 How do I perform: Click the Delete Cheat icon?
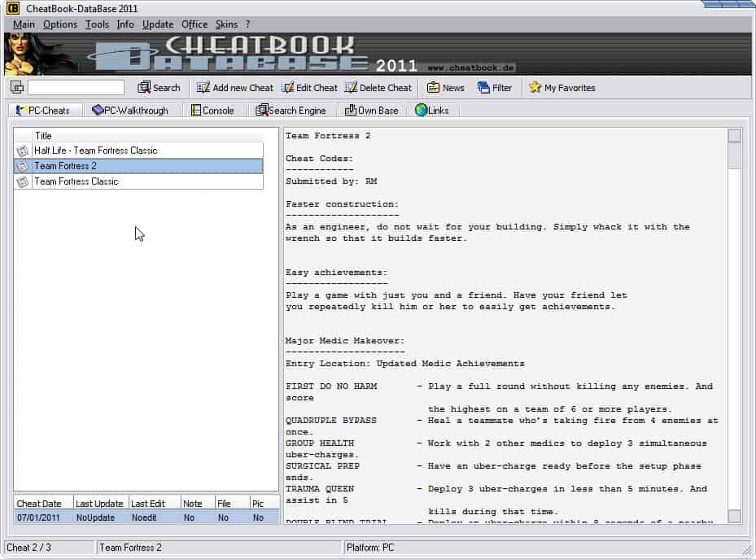(351, 87)
